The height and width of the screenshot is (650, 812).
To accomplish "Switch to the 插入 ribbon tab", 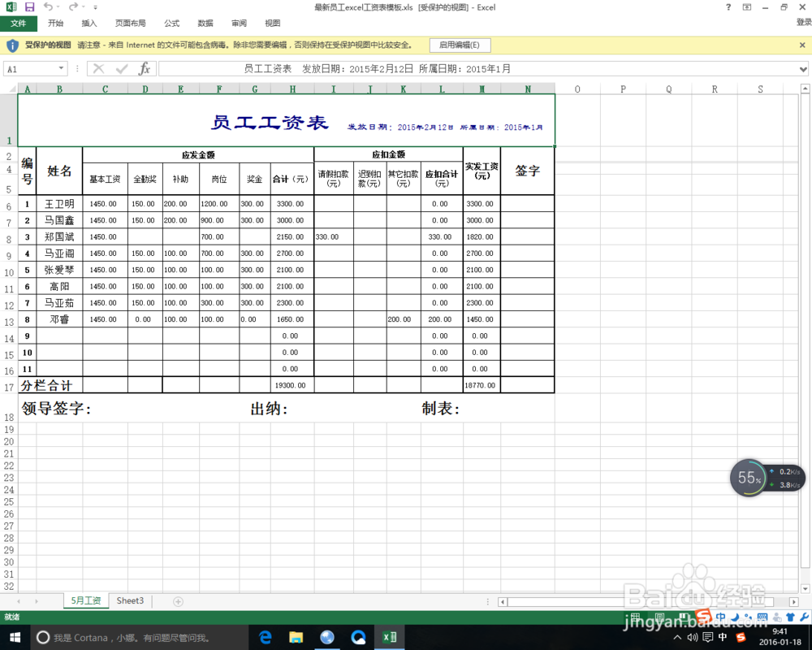I will [x=89, y=23].
